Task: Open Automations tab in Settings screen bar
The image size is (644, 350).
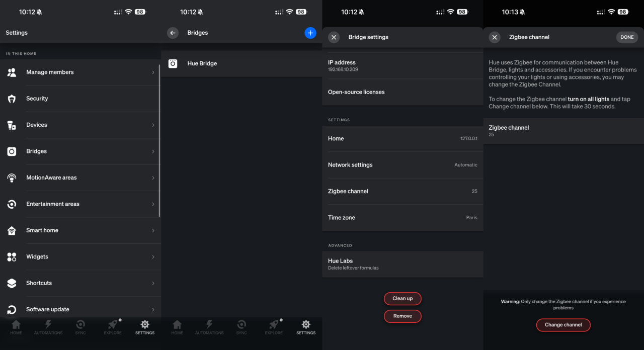Action: point(48,327)
